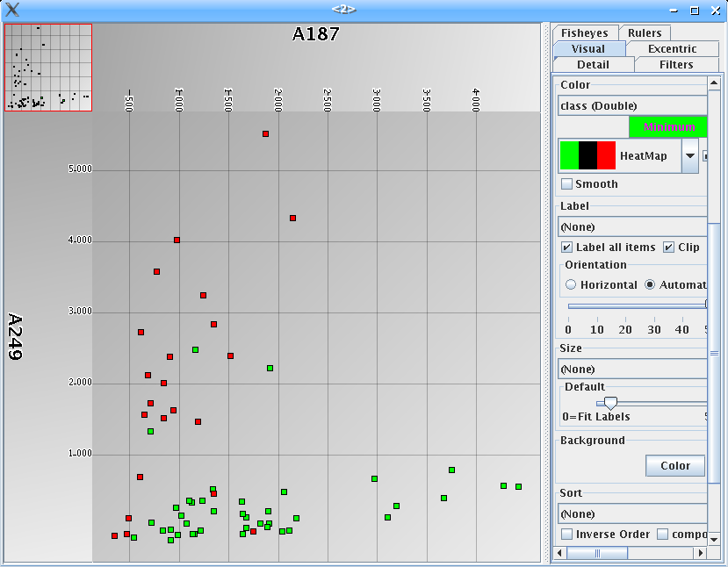Switch to the Fisheyes tab
Image resolution: width=728 pixels, height=567 pixels.
[585, 33]
